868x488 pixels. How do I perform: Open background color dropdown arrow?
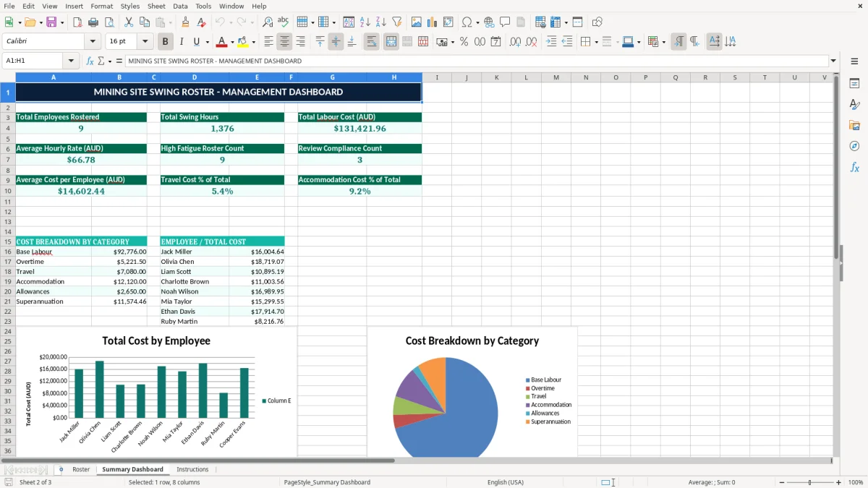coord(253,42)
